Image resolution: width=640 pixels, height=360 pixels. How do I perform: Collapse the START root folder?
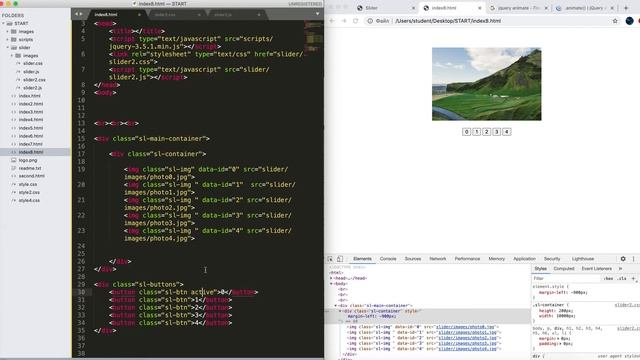(x=4, y=24)
